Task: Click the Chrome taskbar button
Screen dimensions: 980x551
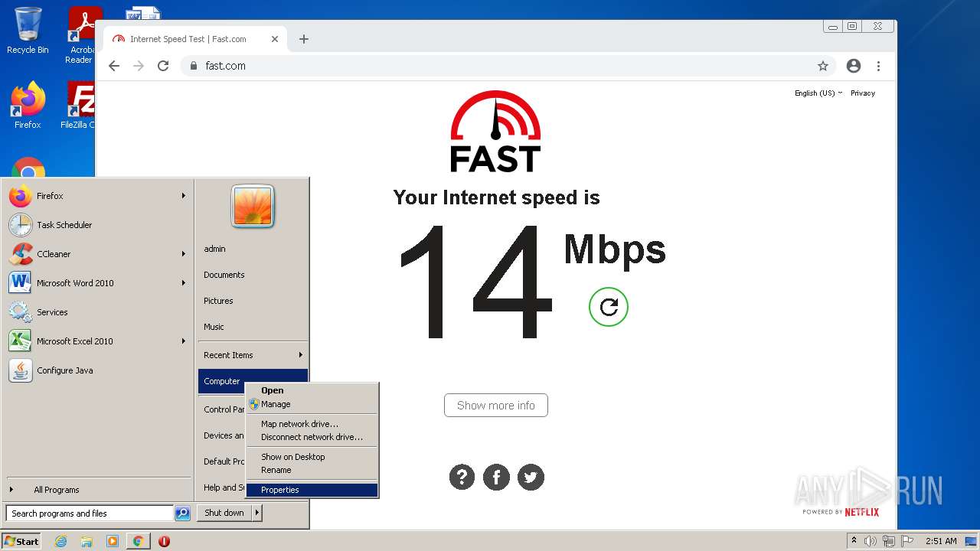Action: 138,541
